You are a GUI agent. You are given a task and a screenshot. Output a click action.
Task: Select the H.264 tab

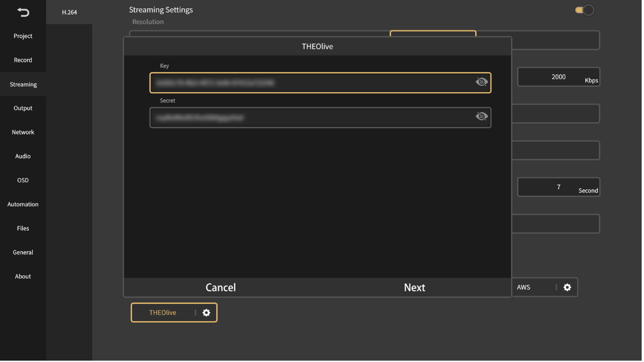point(69,12)
